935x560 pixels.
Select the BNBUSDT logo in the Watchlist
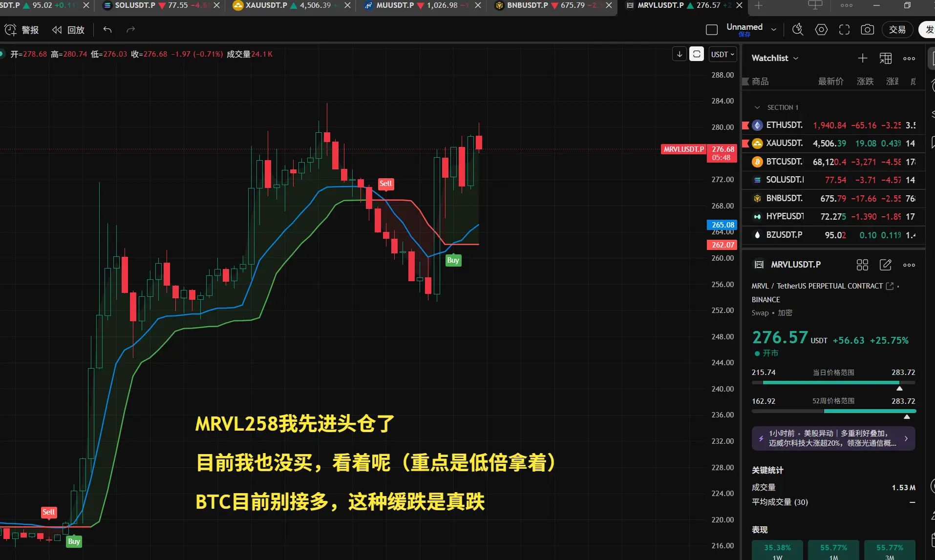pyautogui.click(x=757, y=199)
